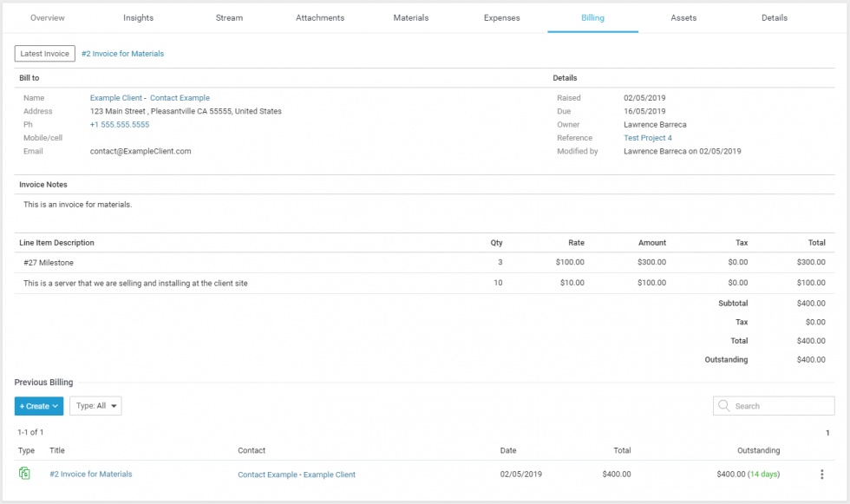This screenshot has height=504, width=850.
Task: Open the three-dot row actions menu
Action: pos(821,475)
